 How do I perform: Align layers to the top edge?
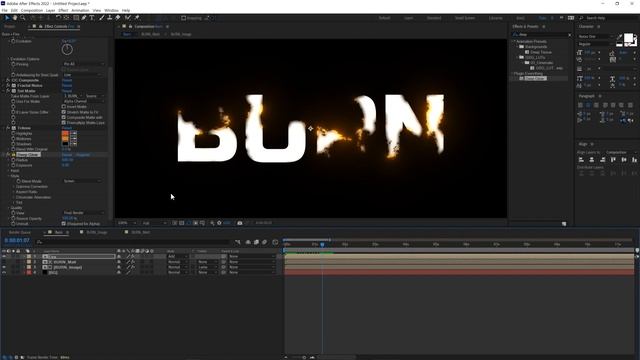pos(613,160)
